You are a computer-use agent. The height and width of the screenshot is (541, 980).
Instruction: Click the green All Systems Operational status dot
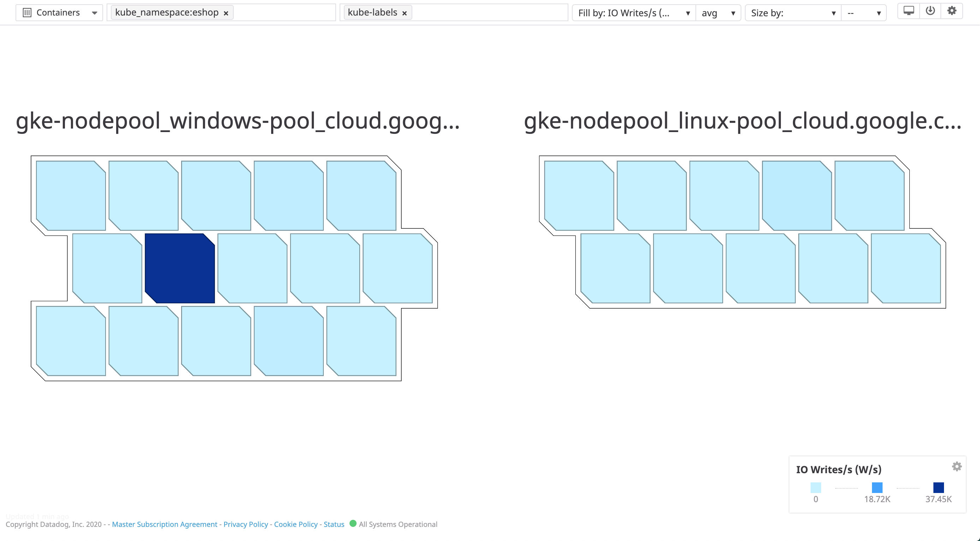pyautogui.click(x=353, y=524)
